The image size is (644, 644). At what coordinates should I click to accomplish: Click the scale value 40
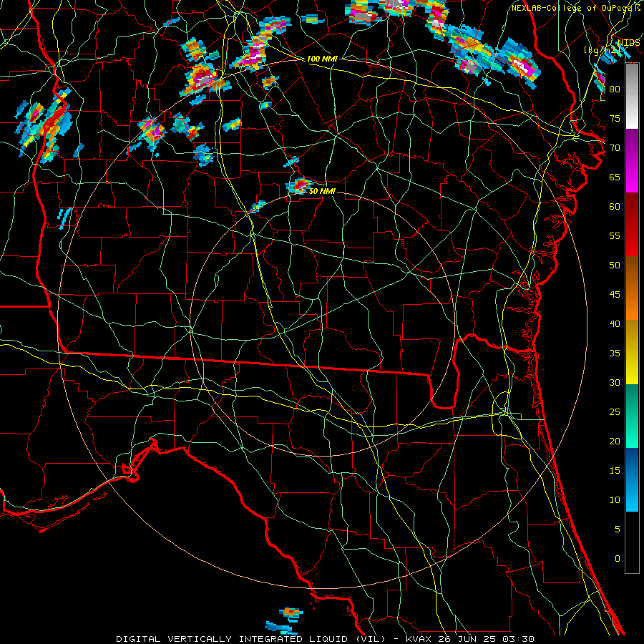click(x=615, y=323)
